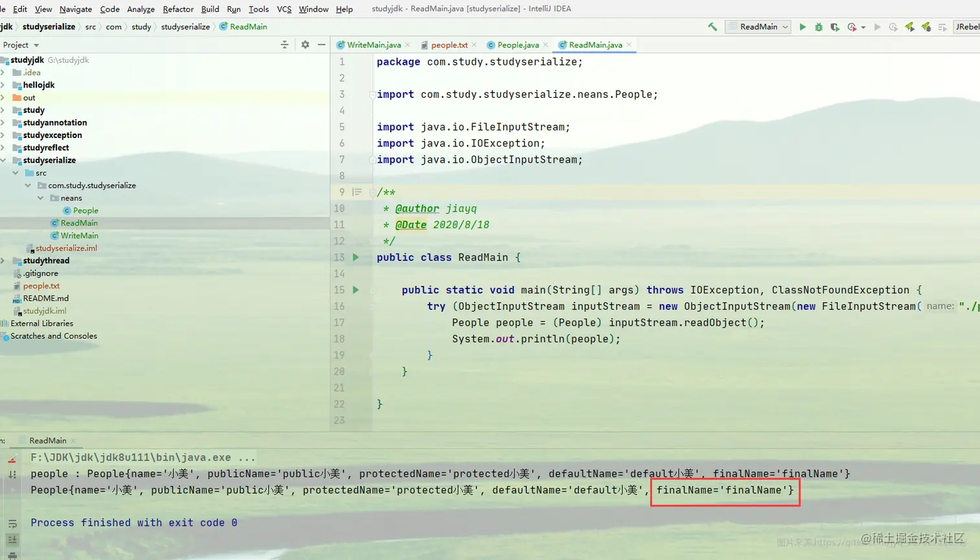
Task: Expand the .idea folder
Action: [3, 73]
